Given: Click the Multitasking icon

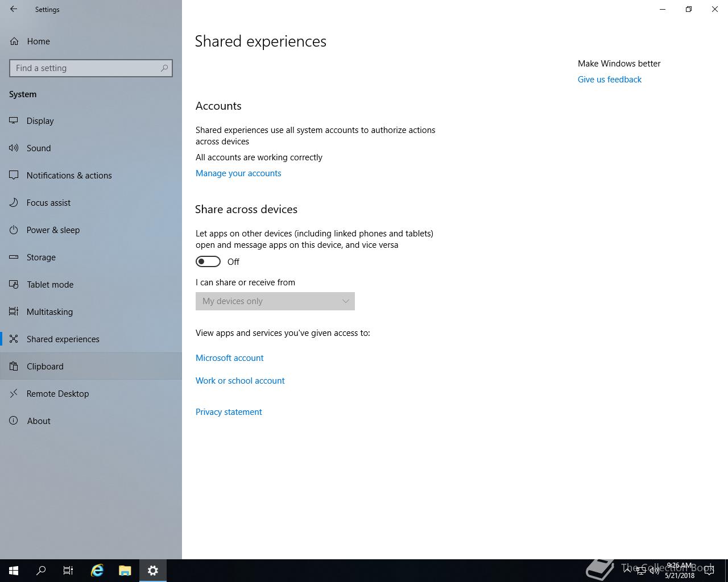Looking at the screenshot, I should click(x=14, y=311).
